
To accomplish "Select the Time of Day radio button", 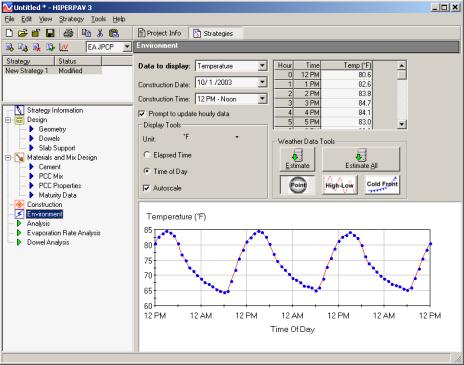I will [147, 171].
